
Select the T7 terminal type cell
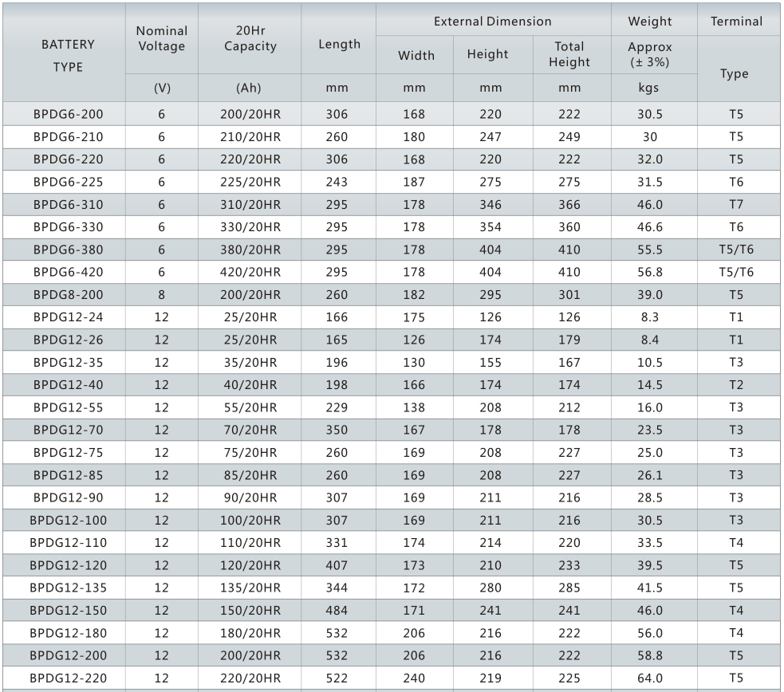pyautogui.click(x=735, y=204)
